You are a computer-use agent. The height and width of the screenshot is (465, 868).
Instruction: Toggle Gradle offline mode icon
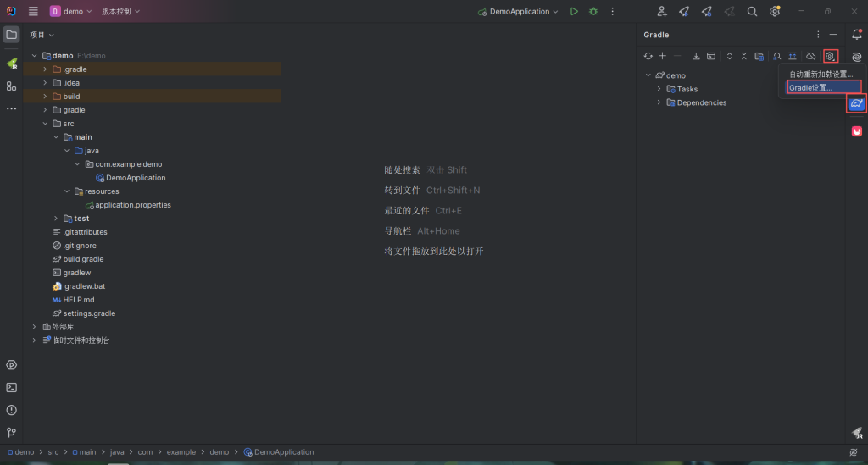(x=810, y=56)
